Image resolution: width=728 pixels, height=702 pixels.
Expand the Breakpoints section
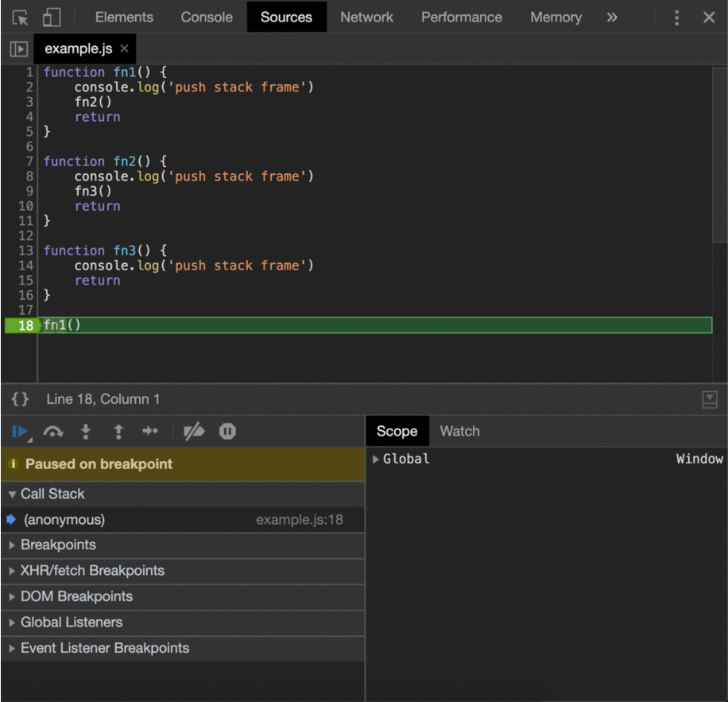(58, 545)
